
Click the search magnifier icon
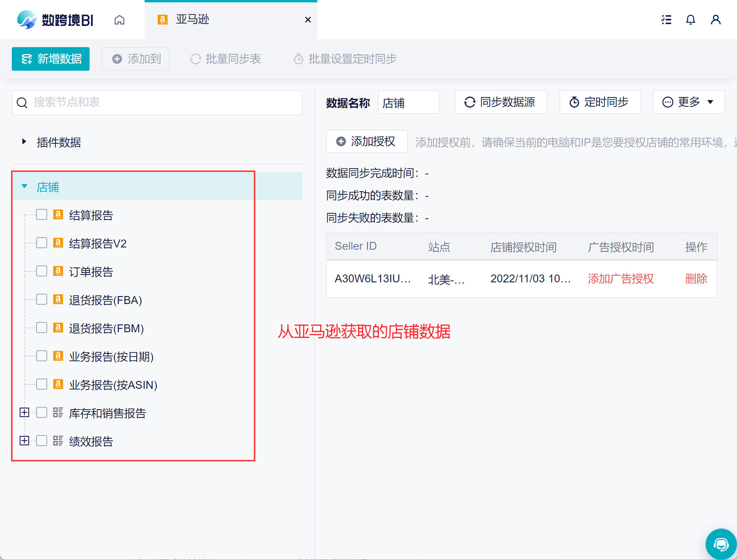(x=22, y=103)
